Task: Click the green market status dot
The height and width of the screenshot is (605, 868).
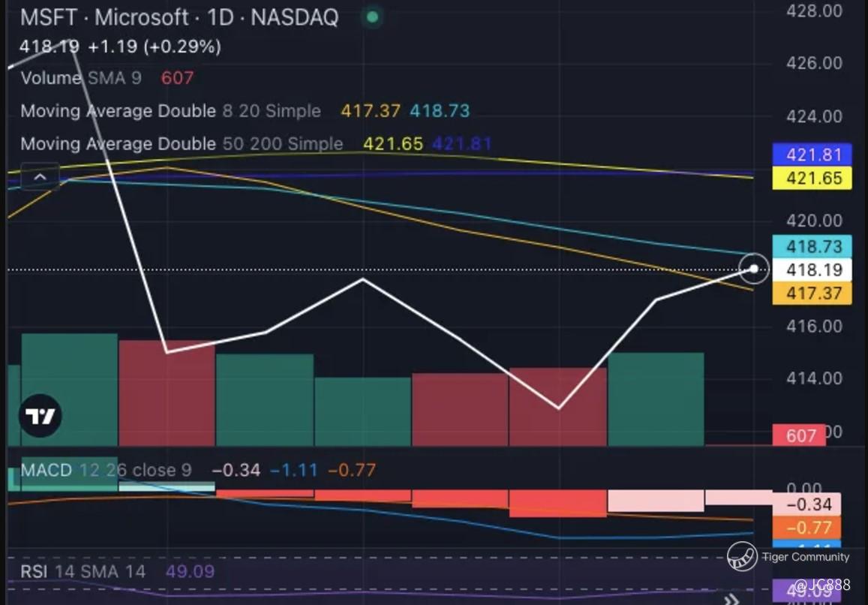Action: click(x=373, y=17)
